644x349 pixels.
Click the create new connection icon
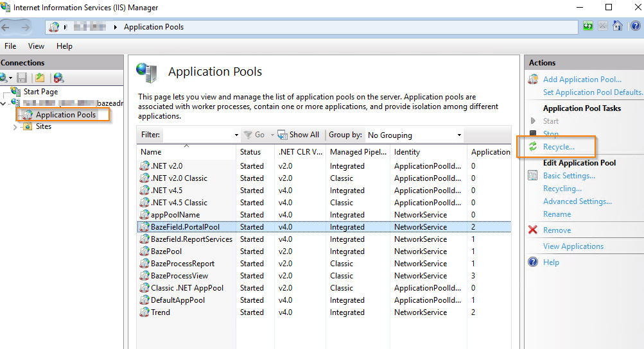(x=4, y=78)
